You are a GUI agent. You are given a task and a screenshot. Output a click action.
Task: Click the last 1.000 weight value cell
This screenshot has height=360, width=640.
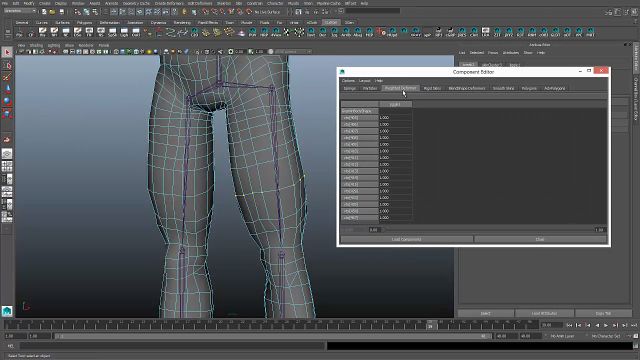[x=395, y=218]
